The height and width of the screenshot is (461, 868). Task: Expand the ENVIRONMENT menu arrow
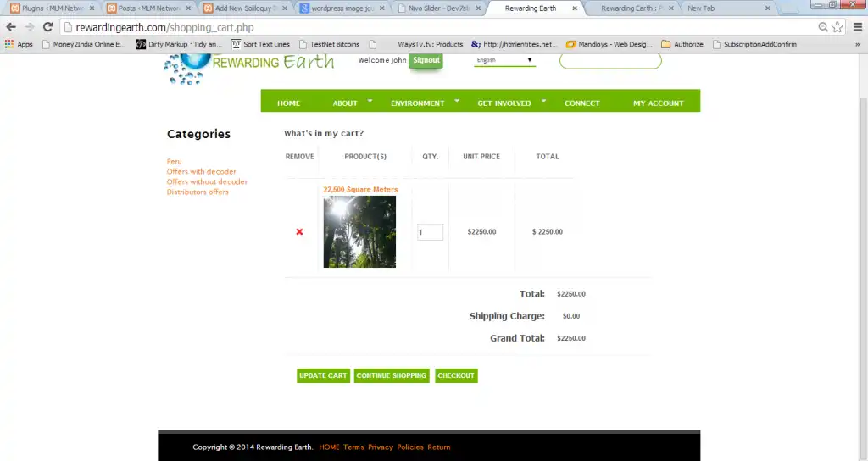pos(457,101)
